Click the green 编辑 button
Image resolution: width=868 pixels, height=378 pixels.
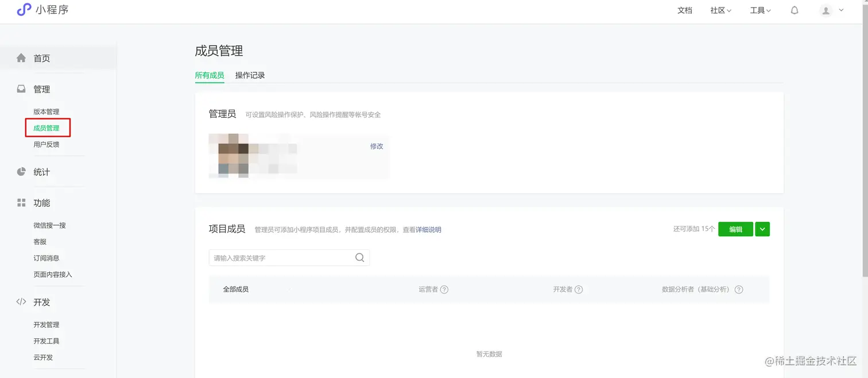pyautogui.click(x=735, y=229)
